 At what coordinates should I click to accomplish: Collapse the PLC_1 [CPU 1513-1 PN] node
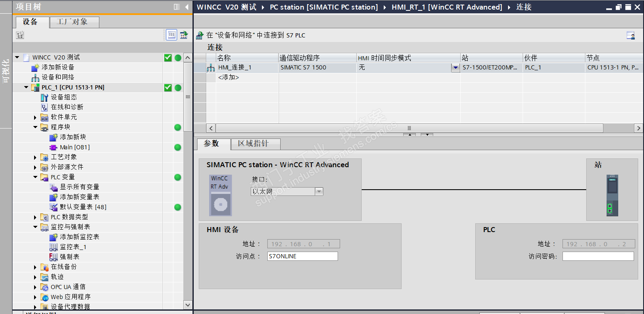click(x=26, y=87)
